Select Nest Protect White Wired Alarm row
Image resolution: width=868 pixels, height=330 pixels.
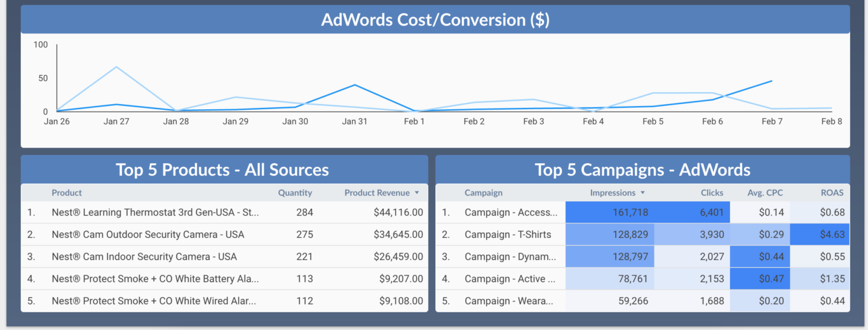coord(224,301)
